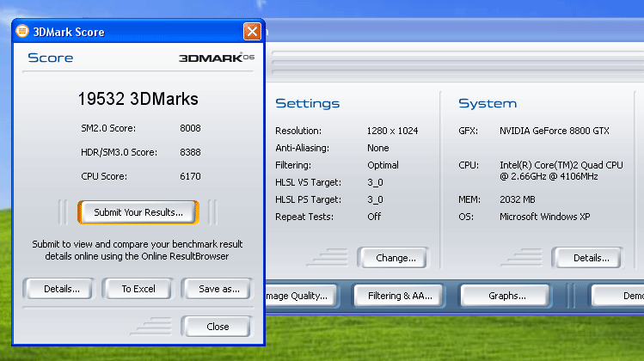The width and height of the screenshot is (644, 361).
Task: Click resolution value 1280 x 1024
Action: (x=392, y=131)
